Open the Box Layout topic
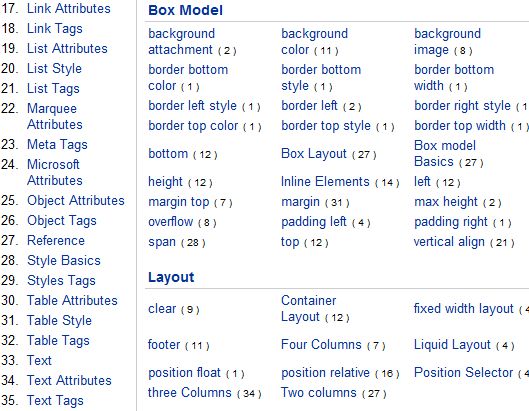The image size is (529, 411). click(x=314, y=154)
